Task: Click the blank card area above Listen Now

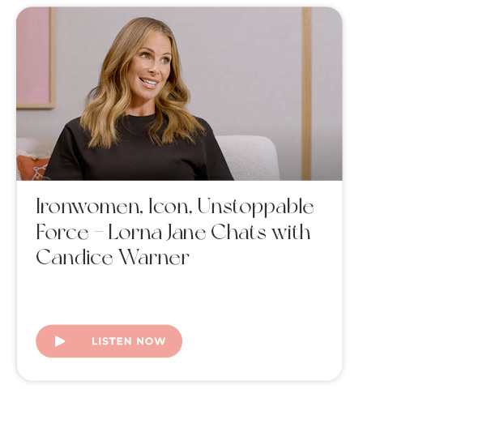Action: pos(179,295)
